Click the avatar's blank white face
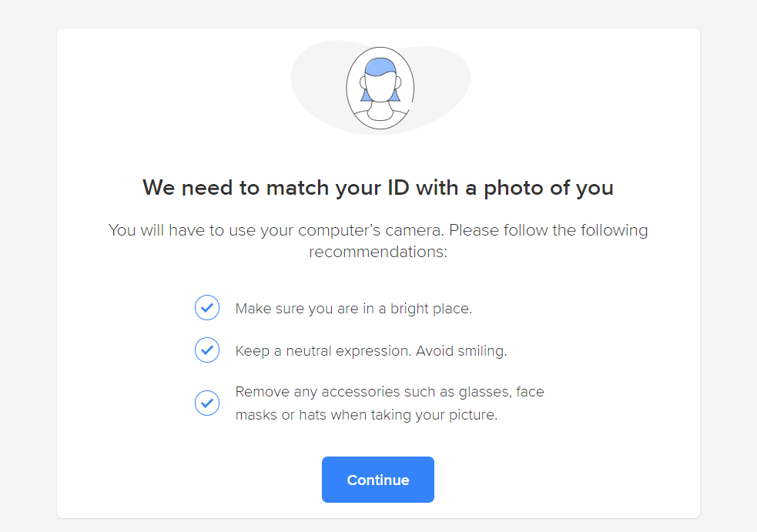757x532 pixels. coord(380,89)
